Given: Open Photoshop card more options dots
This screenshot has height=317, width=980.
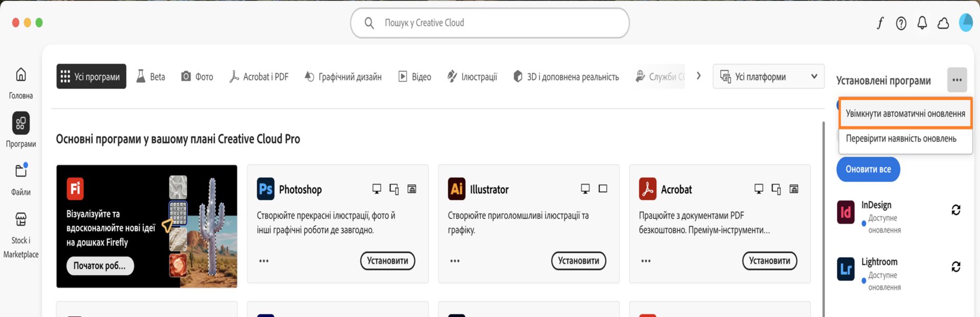Looking at the screenshot, I should coord(264,261).
